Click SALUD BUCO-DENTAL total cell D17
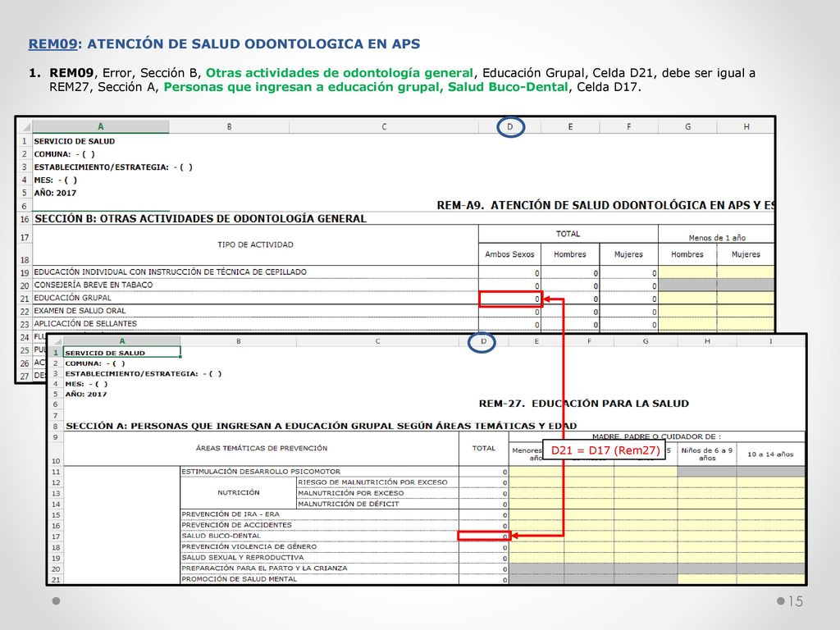This screenshot has width=840, height=630. [x=484, y=536]
